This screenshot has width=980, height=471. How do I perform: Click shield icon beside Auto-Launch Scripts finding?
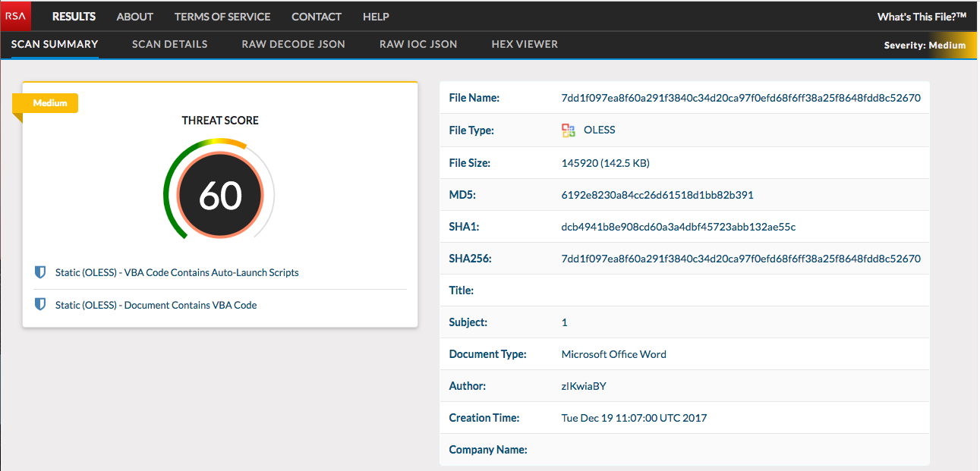(40, 272)
